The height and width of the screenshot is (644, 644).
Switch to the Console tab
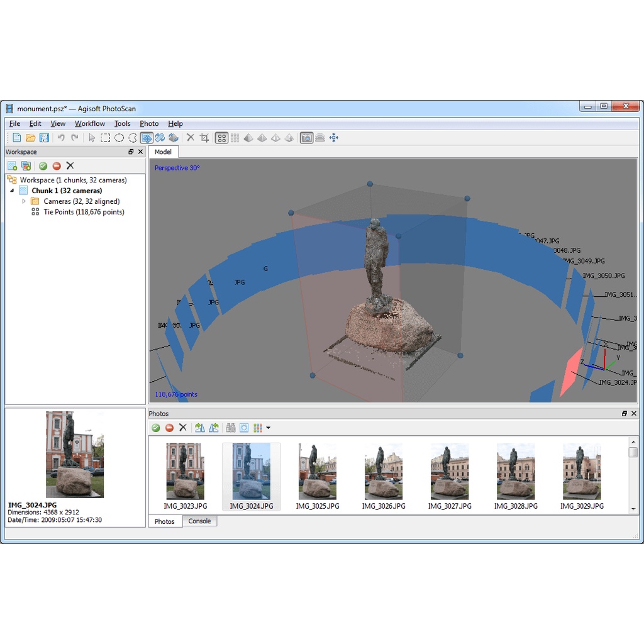(x=200, y=521)
